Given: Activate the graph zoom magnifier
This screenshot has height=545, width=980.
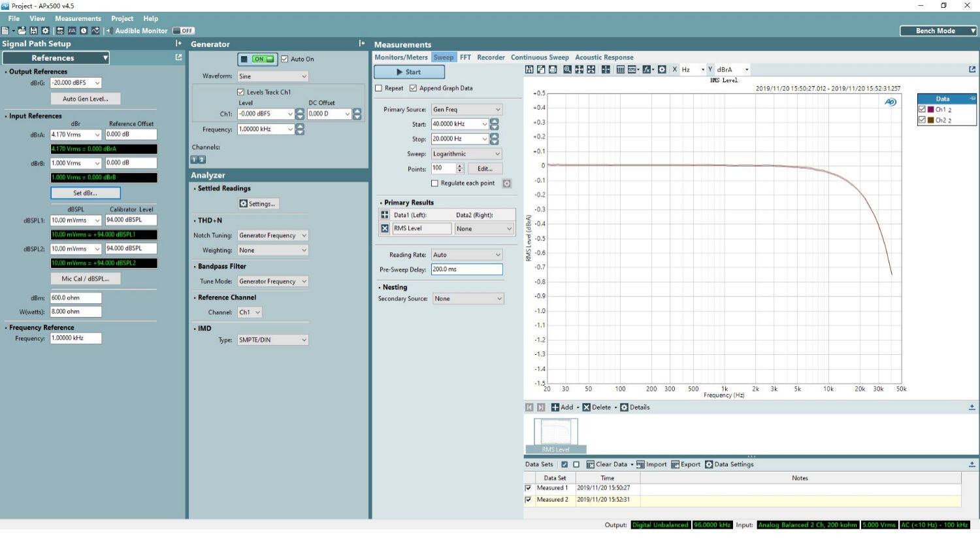Looking at the screenshot, I should pyautogui.click(x=567, y=69).
